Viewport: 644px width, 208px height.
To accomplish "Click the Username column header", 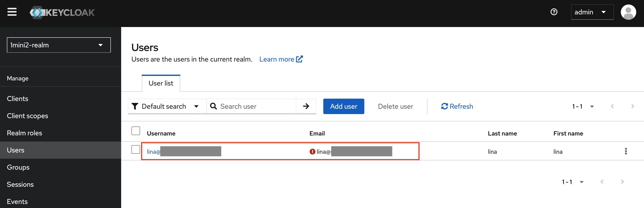I will [x=161, y=134].
